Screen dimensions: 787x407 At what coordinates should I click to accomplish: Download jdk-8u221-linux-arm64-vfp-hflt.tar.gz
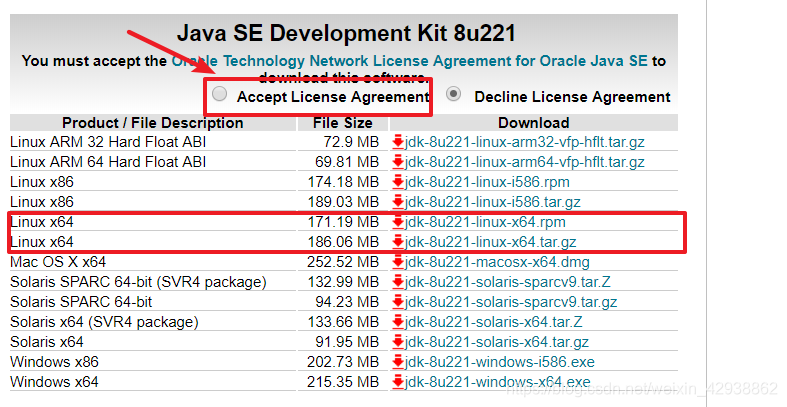(524, 162)
